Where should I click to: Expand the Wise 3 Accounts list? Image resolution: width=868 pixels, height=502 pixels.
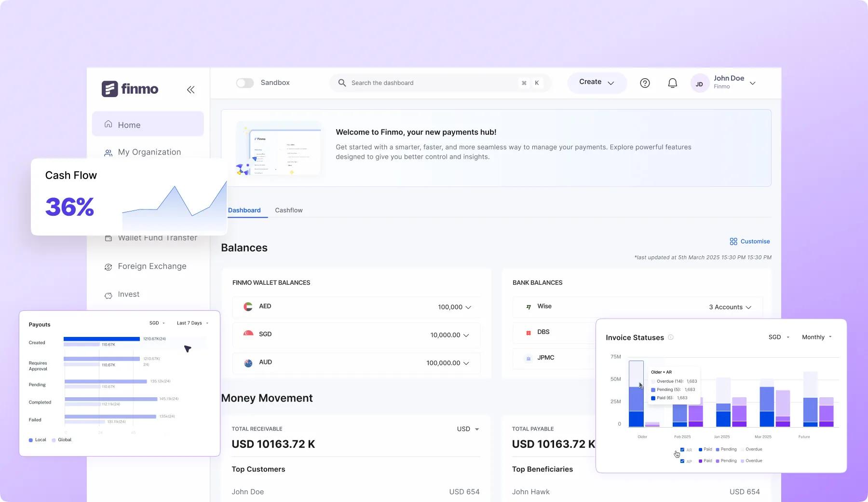point(730,307)
